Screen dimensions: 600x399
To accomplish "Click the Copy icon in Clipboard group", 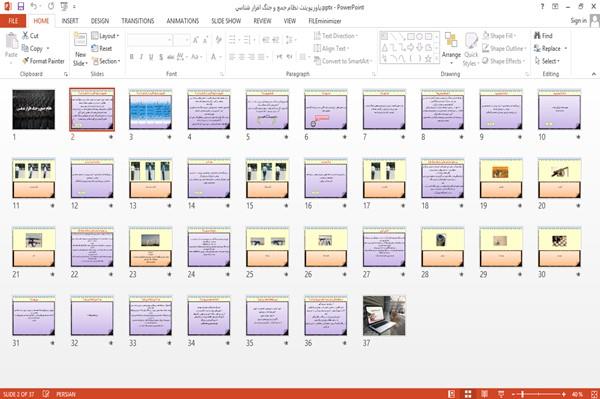I will (25, 48).
